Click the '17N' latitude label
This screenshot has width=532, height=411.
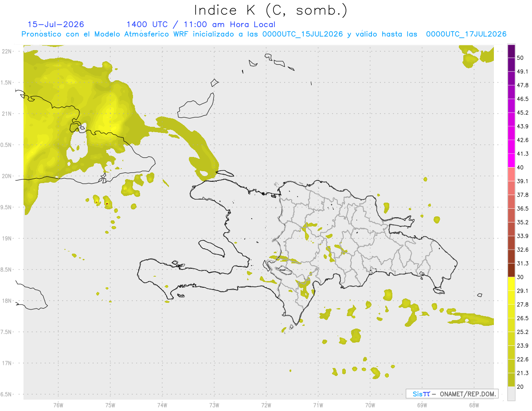coord(7,363)
